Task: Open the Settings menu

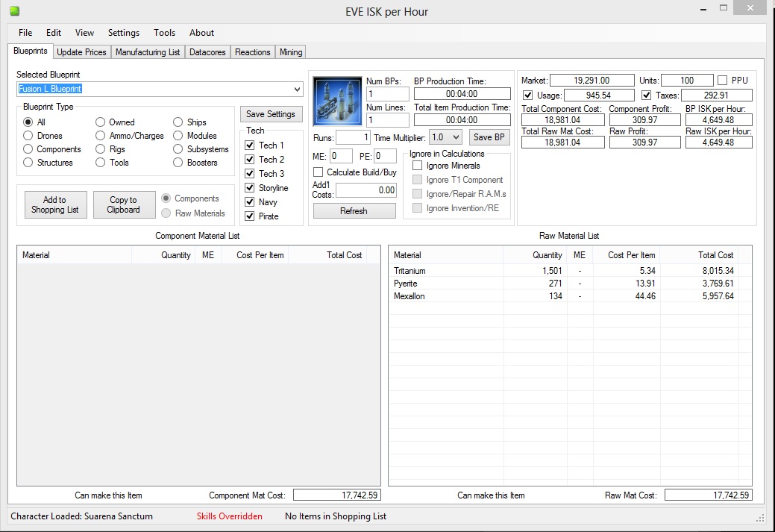Action: (x=124, y=33)
